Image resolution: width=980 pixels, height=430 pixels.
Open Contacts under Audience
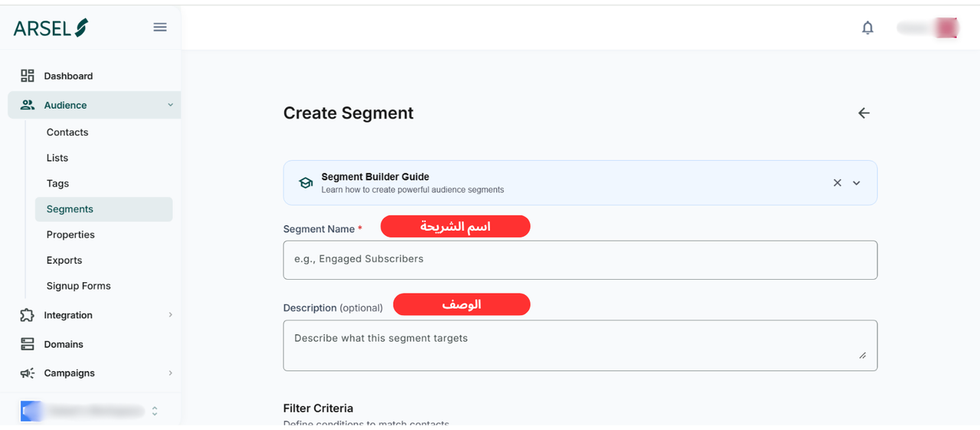67,132
